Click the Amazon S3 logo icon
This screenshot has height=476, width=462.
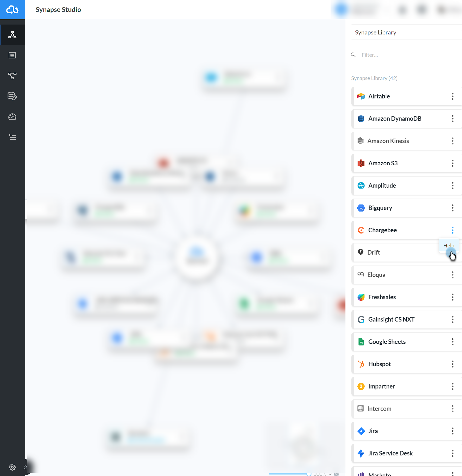[x=361, y=163]
